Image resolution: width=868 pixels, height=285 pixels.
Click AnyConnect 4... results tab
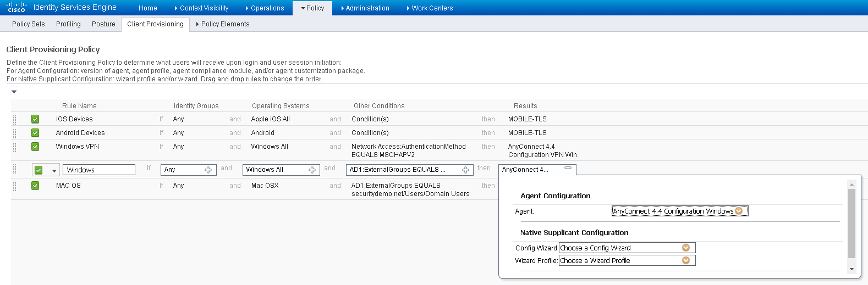click(x=537, y=170)
